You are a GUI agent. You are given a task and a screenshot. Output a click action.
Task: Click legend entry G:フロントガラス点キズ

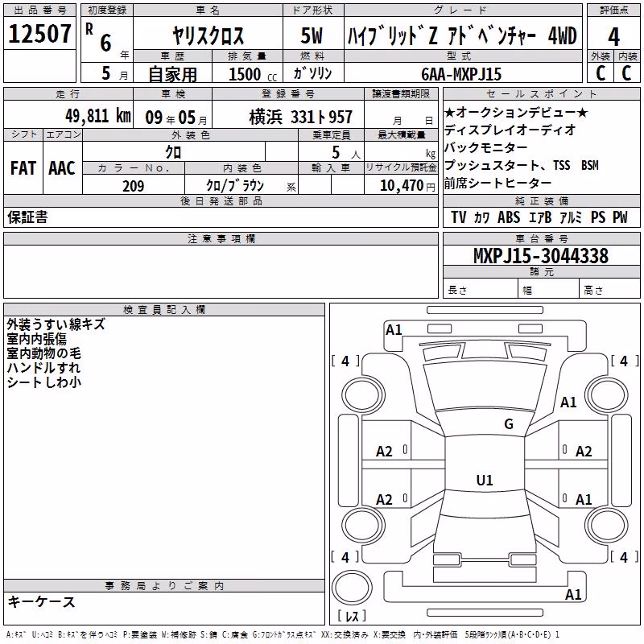point(284,635)
